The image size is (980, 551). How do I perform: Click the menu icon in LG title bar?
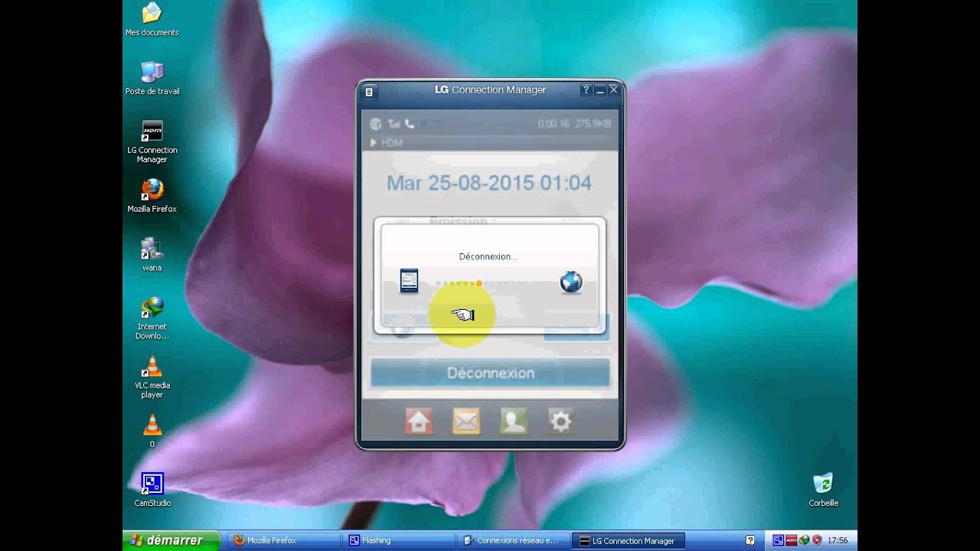pyautogui.click(x=369, y=92)
